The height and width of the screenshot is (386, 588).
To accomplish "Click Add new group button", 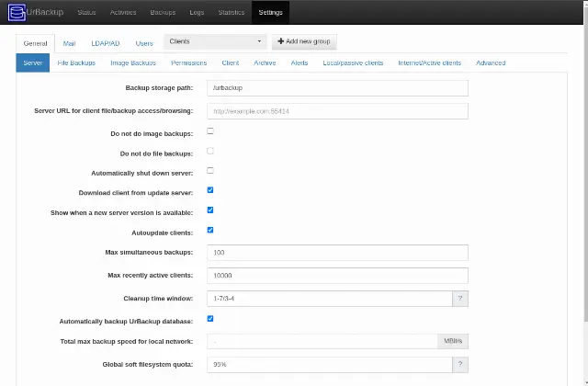I will 304,41.
